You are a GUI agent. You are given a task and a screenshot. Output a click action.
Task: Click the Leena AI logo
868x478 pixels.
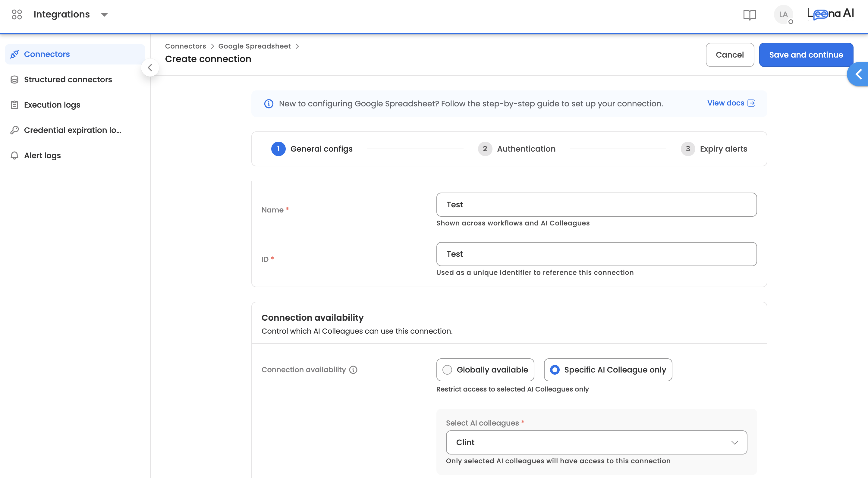[x=830, y=14]
